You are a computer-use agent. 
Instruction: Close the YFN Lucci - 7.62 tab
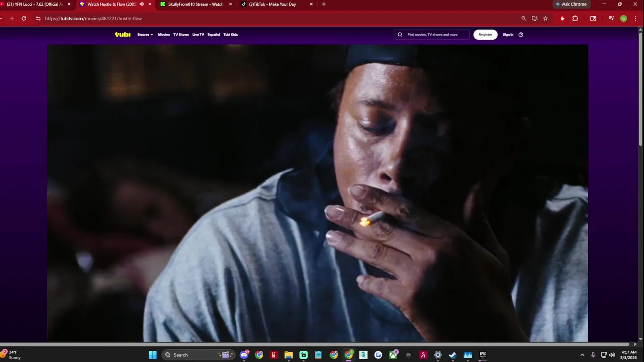tap(69, 4)
